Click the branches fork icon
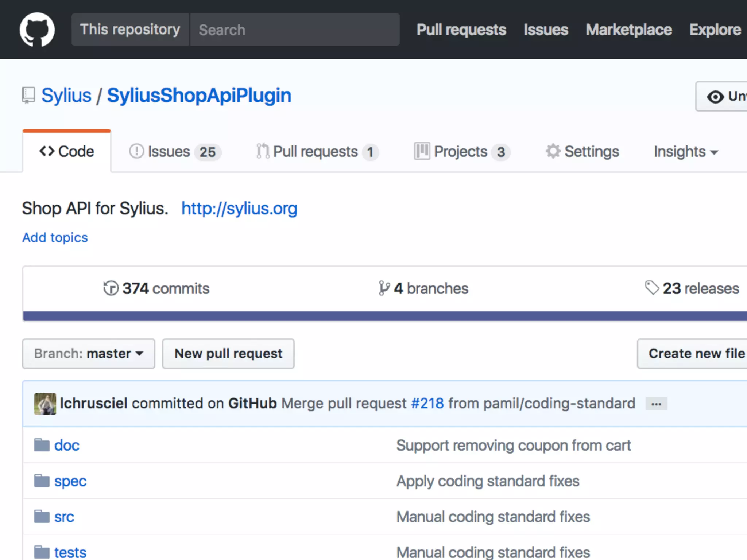Image resolution: width=747 pixels, height=560 pixels. 384,288
